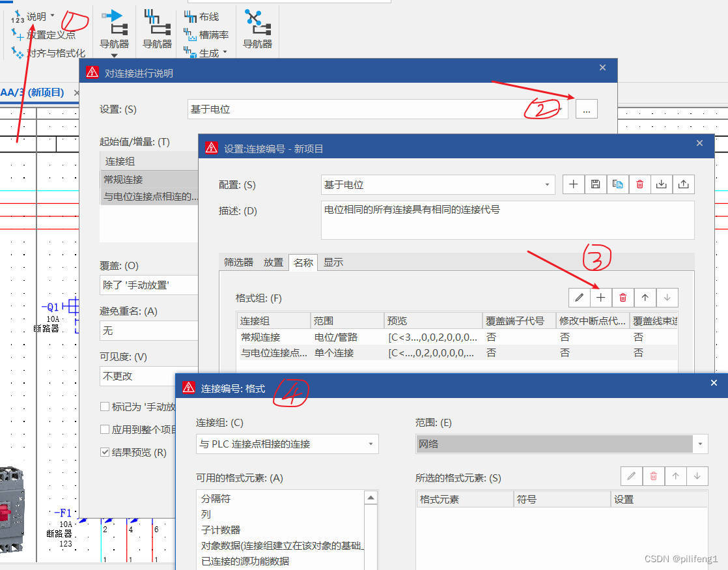Click the new configuration plus icon beside 配置
This screenshot has height=570, width=728.
574,185
